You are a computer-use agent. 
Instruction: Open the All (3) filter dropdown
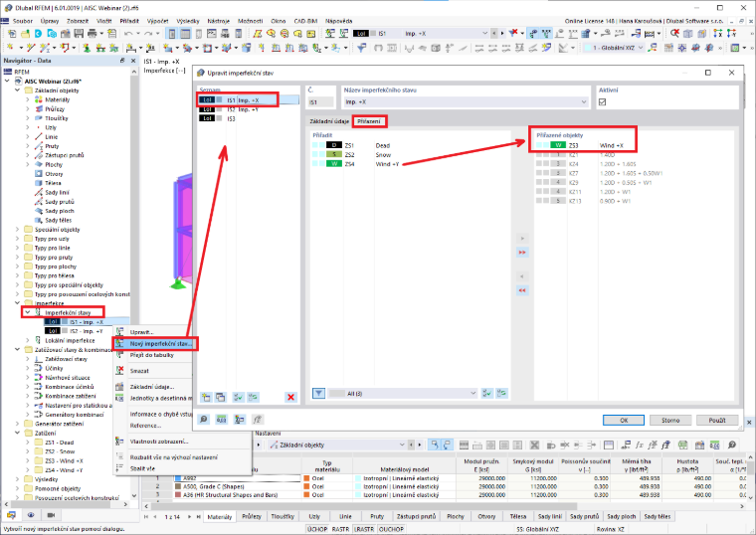(x=403, y=394)
